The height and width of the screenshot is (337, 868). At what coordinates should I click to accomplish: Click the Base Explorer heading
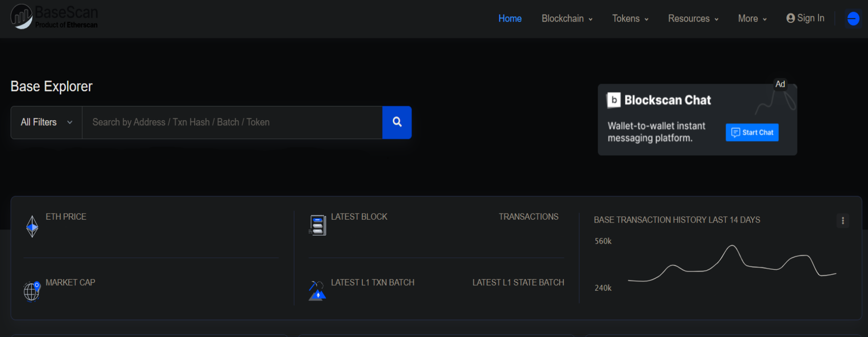click(51, 86)
